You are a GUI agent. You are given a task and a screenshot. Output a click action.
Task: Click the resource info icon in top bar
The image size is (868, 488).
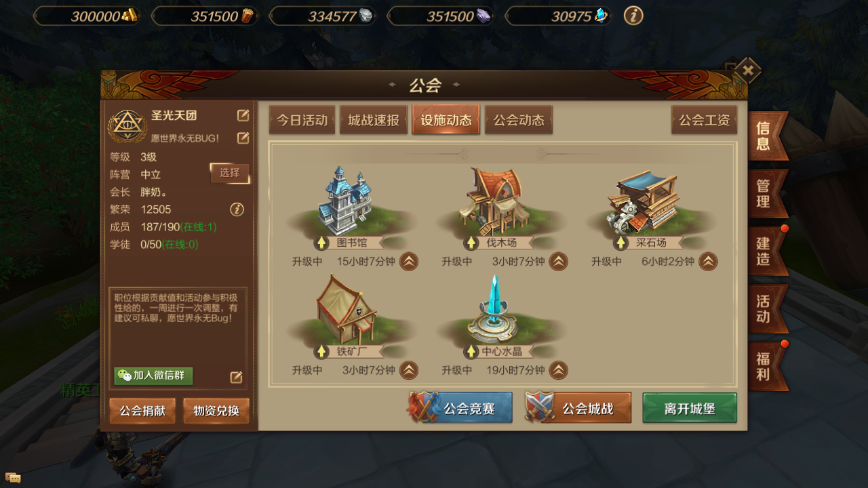tap(633, 16)
